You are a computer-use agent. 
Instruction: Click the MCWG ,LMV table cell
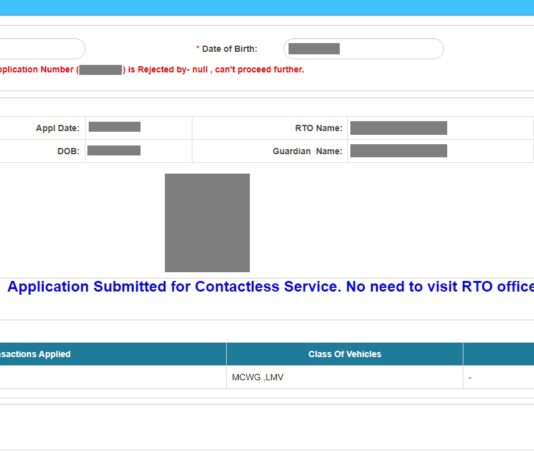click(x=345, y=377)
